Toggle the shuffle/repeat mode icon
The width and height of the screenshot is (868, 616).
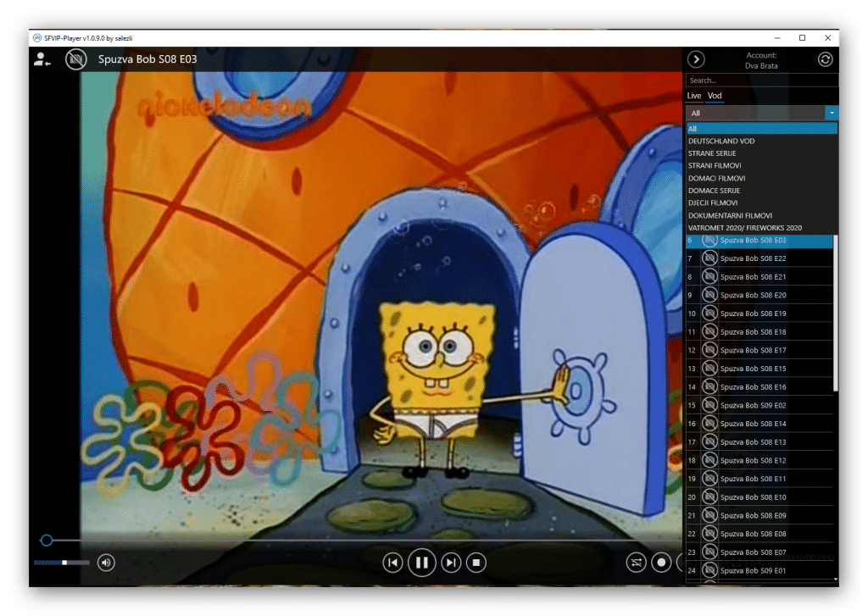click(x=636, y=562)
